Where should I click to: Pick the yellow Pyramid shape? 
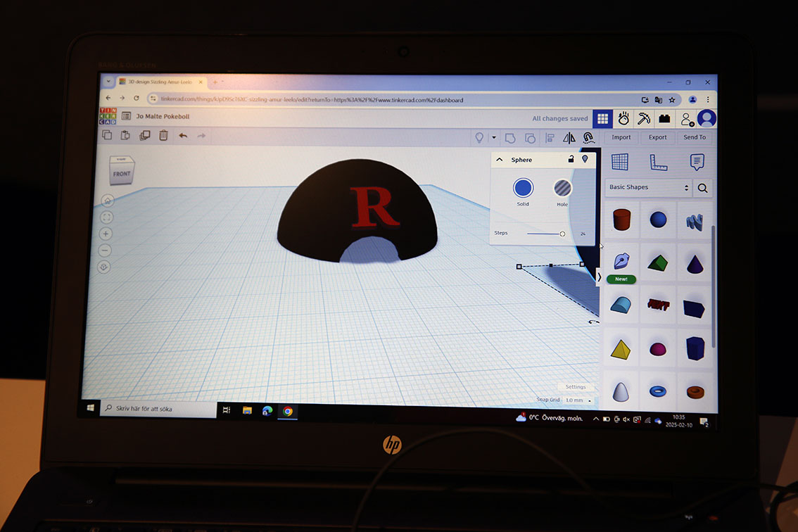[621, 349]
